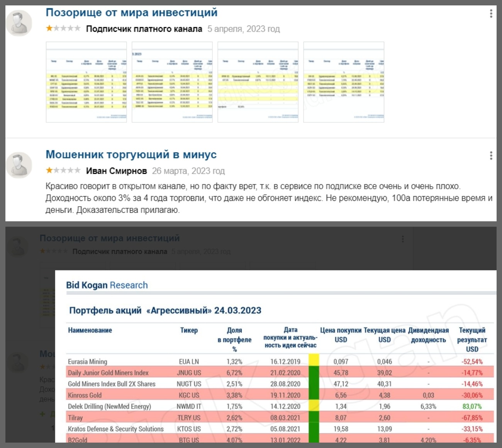Click avatar of 'Подписчик платного канала' in the top review
The width and height of the screenshot is (502, 448).
(19, 24)
